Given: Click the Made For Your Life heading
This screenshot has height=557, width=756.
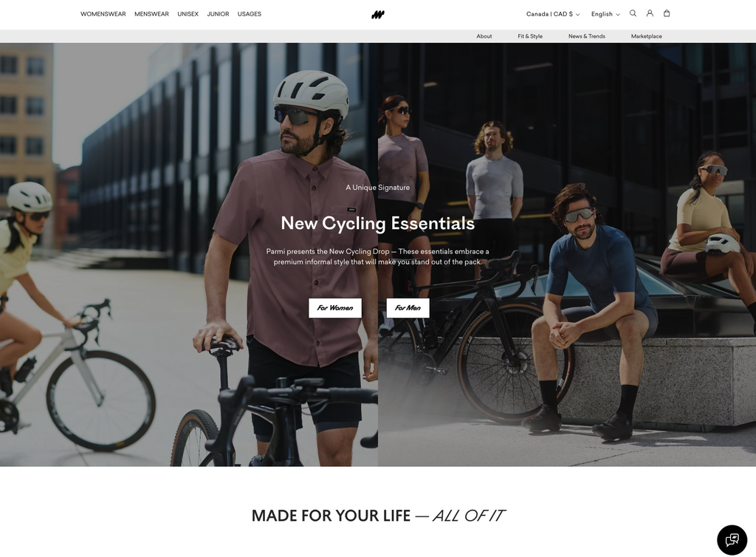Looking at the screenshot, I should click(x=378, y=516).
